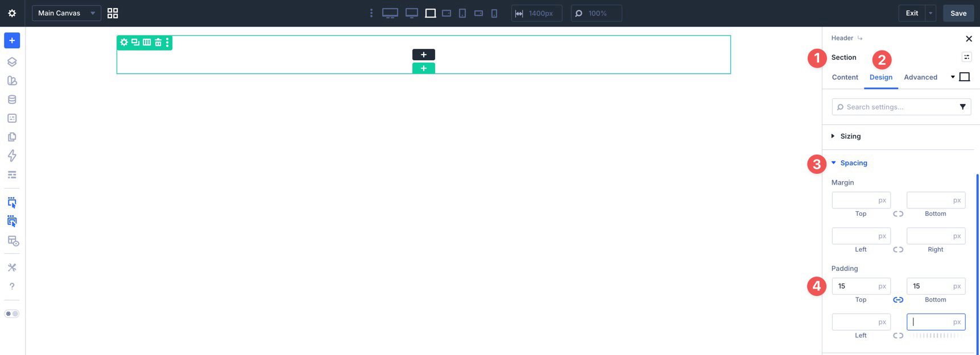Open the Layers panel icon

click(12, 62)
